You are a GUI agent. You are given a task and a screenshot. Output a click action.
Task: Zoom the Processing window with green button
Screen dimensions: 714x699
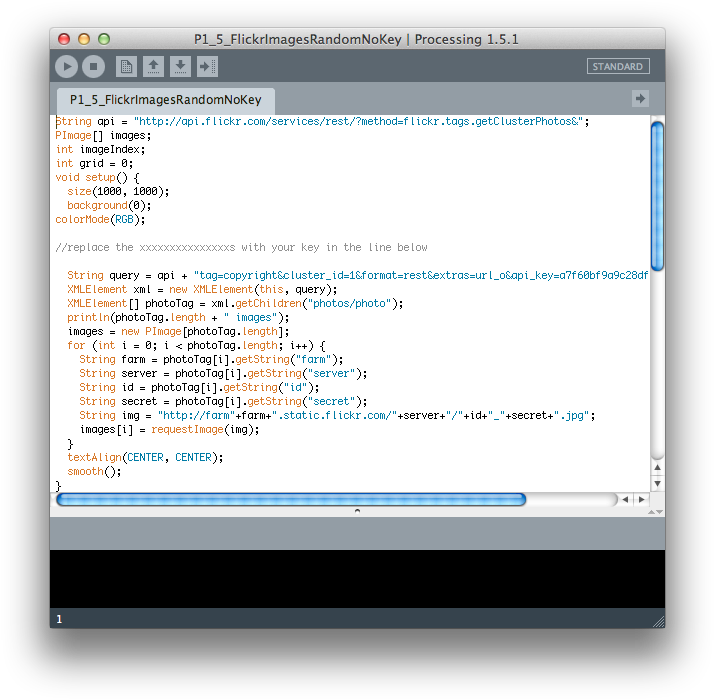pyautogui.click(x=104, y=39)
